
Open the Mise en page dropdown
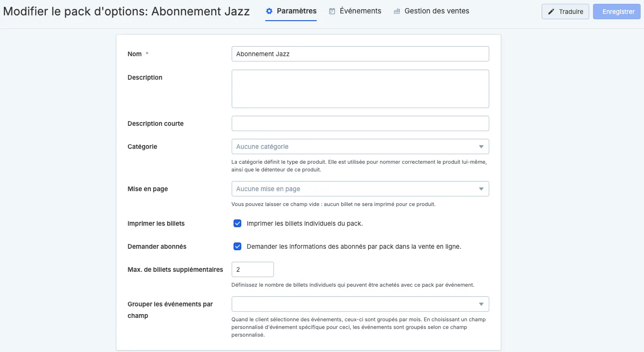point(360,189)
